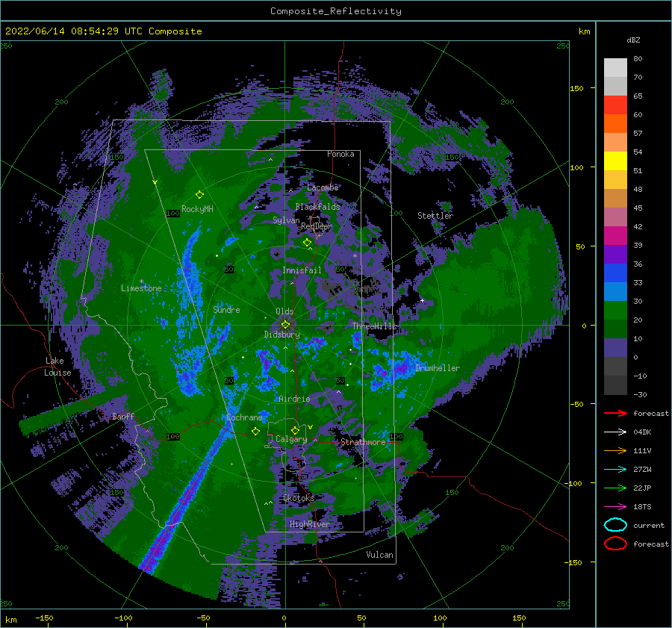Click the -50 tick on right axis

point(576,404)
